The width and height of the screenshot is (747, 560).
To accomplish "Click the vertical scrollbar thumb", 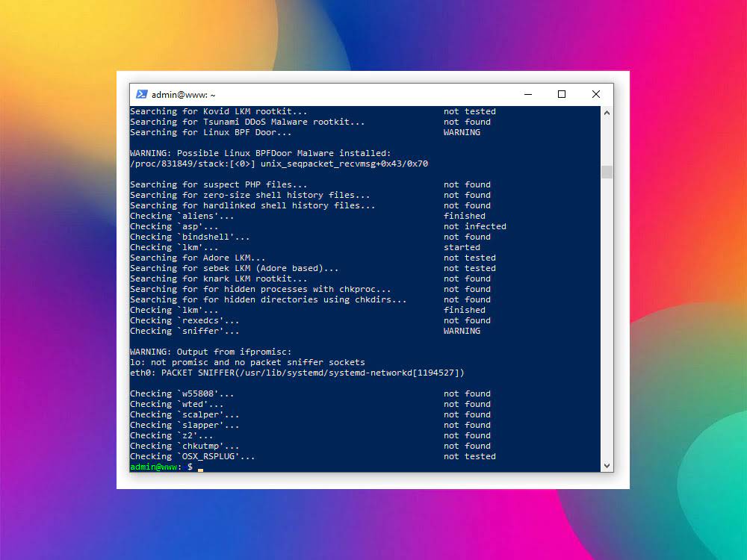I will (607, 172).
